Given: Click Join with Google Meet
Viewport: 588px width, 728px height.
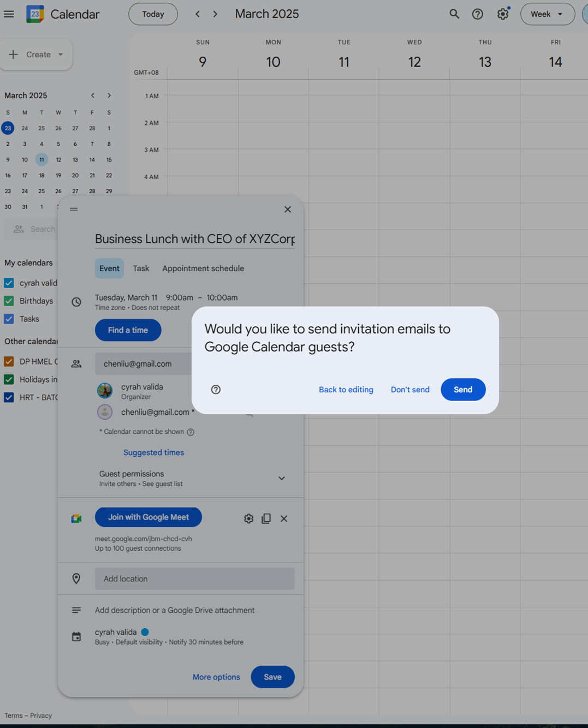Looking at the screenshot, I should tap(149, 517).
